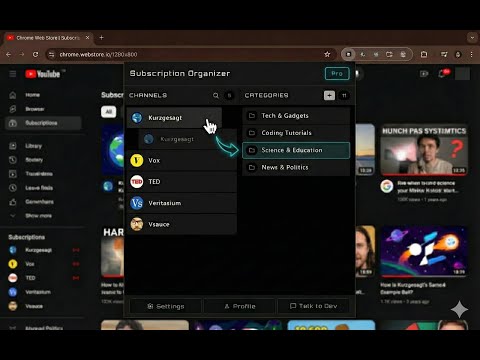Select the Vox channel name
The width and height of the screenshot is (480, 360).
(154, 160)
